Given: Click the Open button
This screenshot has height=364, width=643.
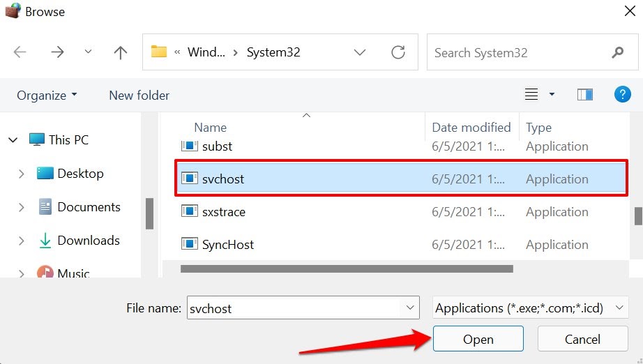Looking at the screenshot, I should click(x=478, y=340).
